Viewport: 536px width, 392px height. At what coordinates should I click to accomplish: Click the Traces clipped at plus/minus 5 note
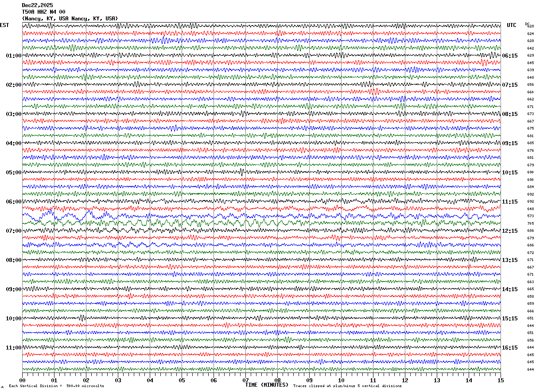click(x=347, y=386)
